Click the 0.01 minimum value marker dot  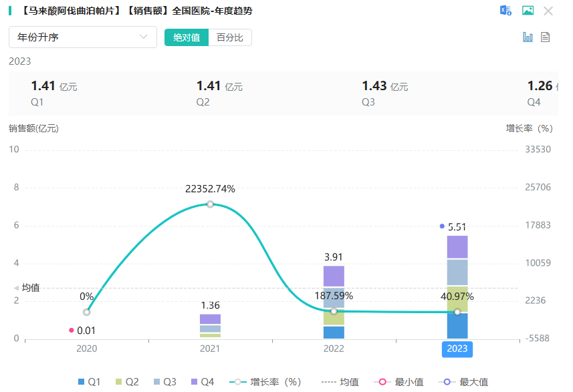point(72,331)
